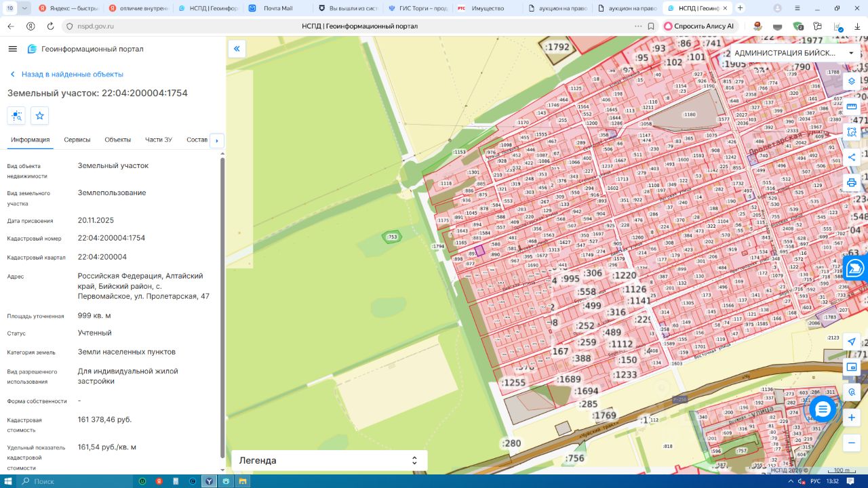Center the map on my location
The image size is (868, 488).
tap(852, 342)
